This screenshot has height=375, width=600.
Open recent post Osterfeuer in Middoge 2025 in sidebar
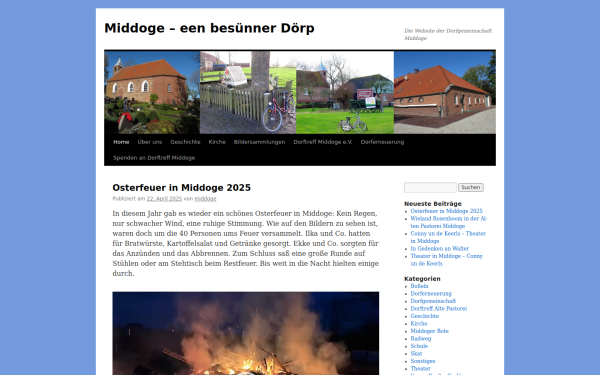(447, 211)
